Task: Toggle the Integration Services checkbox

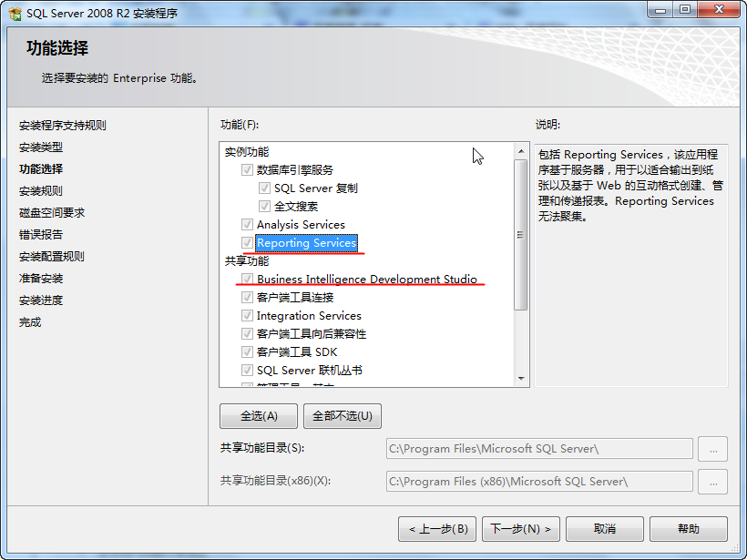Action: pyautogui.click(x=247, y=316)
